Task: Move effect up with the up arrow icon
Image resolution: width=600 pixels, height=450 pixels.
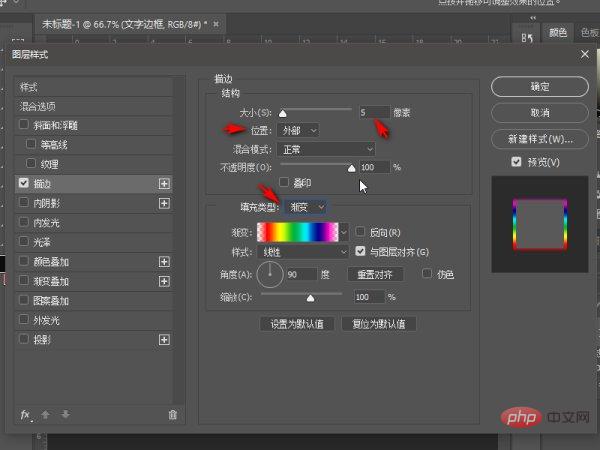Action: [46, 415]
